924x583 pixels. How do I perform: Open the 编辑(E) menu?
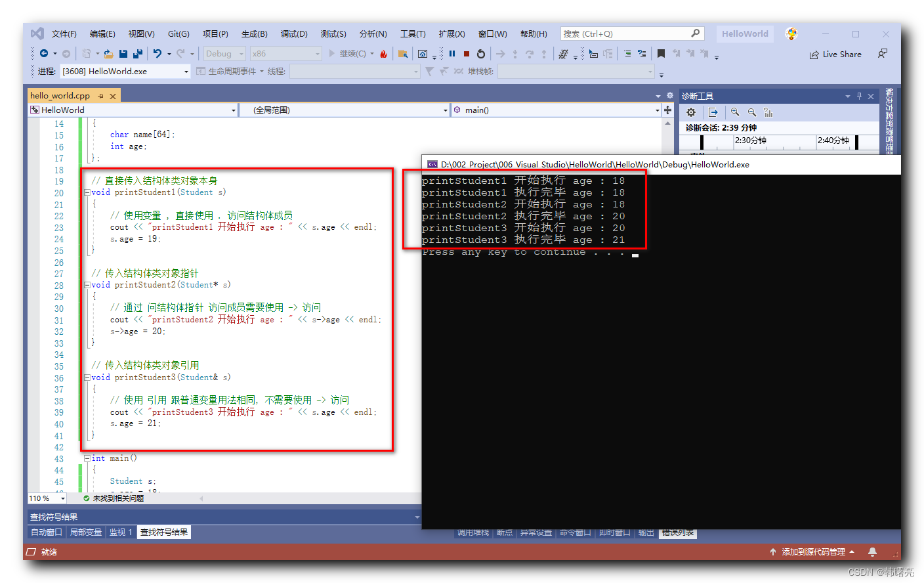(102, 33)
